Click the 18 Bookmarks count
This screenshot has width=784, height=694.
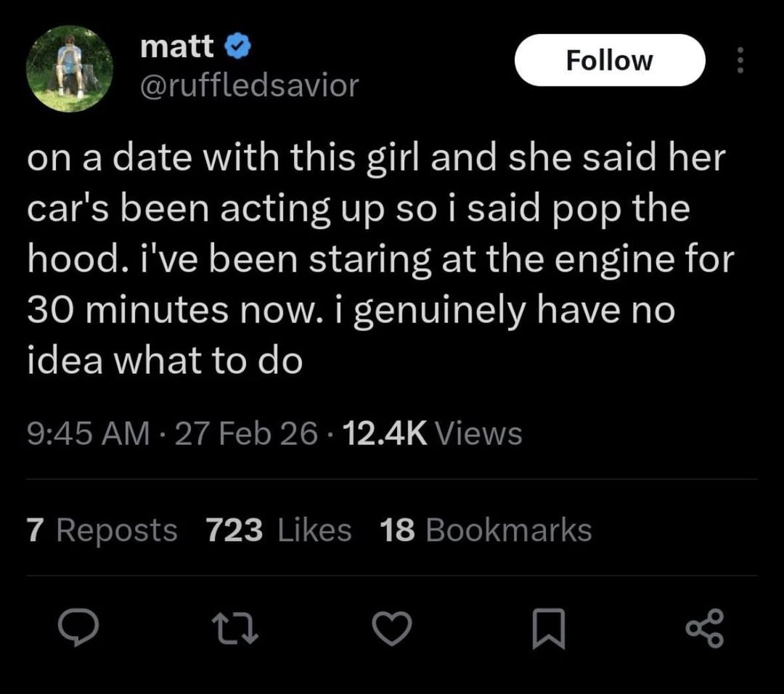coord(486,530)
